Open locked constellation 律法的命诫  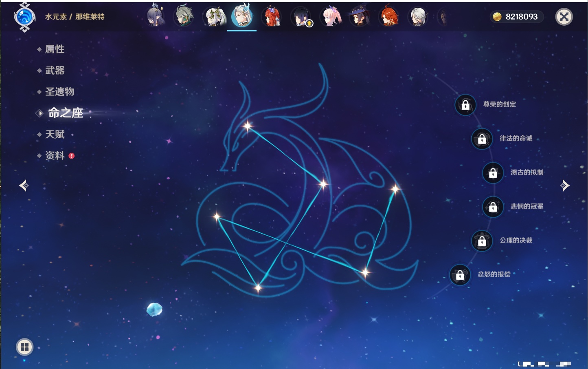[482, 139]
